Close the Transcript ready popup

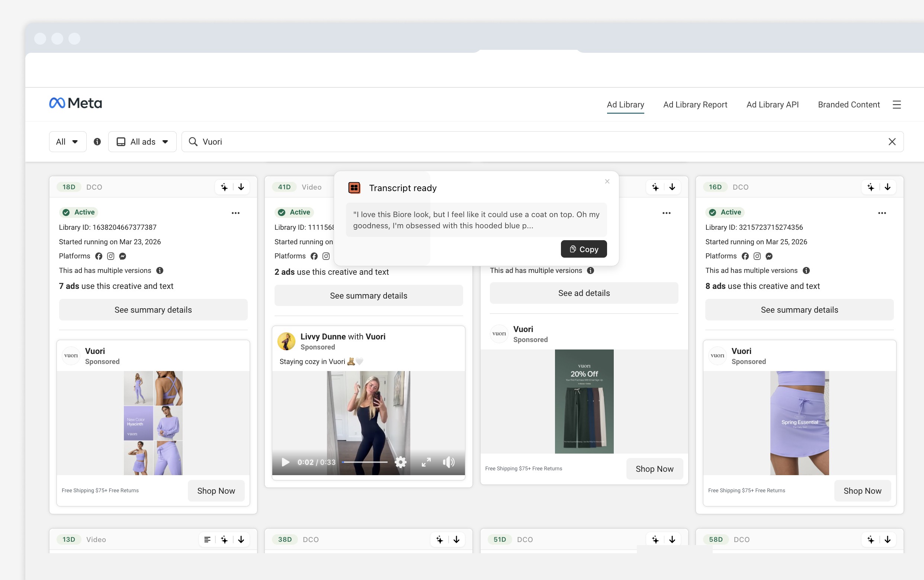click(607, 181)
